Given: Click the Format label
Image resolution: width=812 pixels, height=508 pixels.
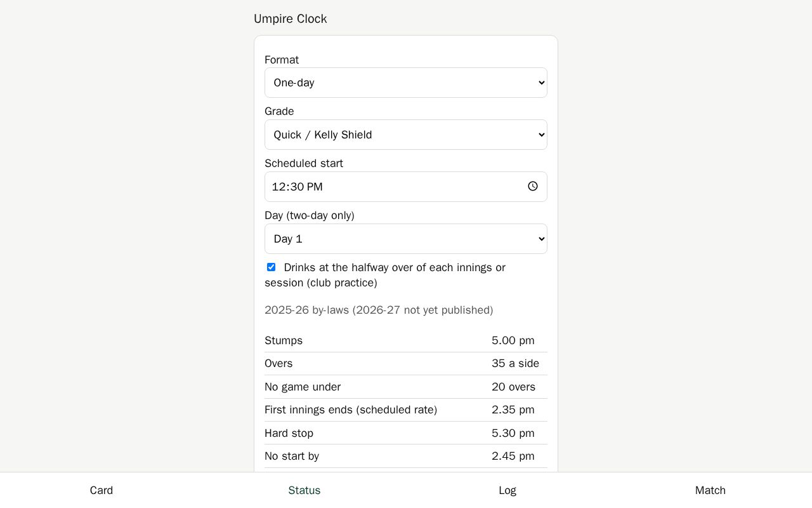Looking at the screenshot, I should pyautogui.click(x=282, y=60).
